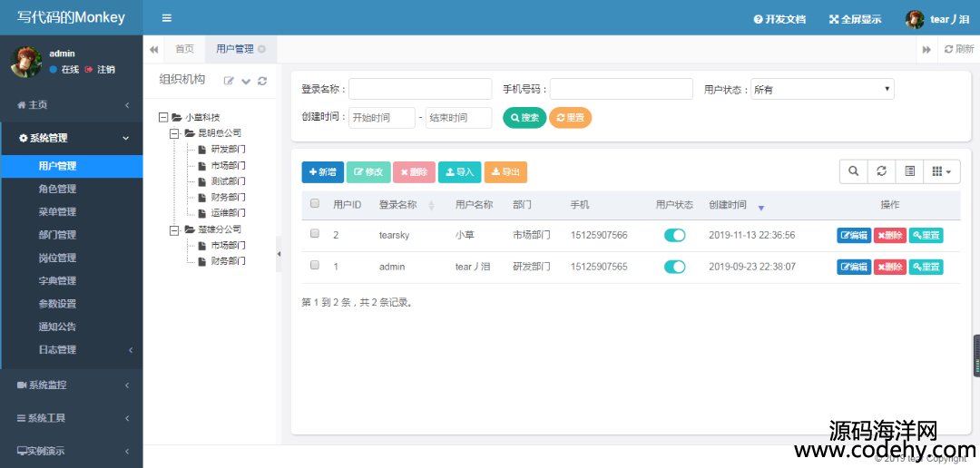Click the edit icon beside 组织机构
Image resolution: width=980 pixels, height=468 pixels.
pos(229,81)
